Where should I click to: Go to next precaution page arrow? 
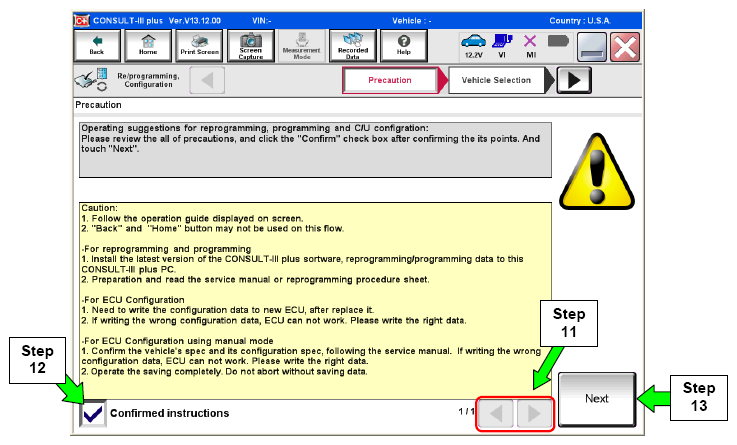point(534,413)
